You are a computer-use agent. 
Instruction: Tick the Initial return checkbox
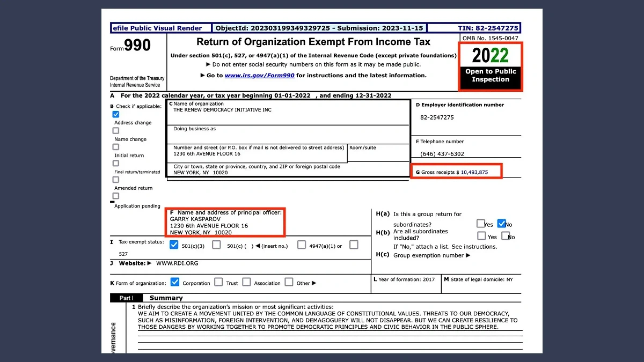pyautogui.click(x=116, y=147)
